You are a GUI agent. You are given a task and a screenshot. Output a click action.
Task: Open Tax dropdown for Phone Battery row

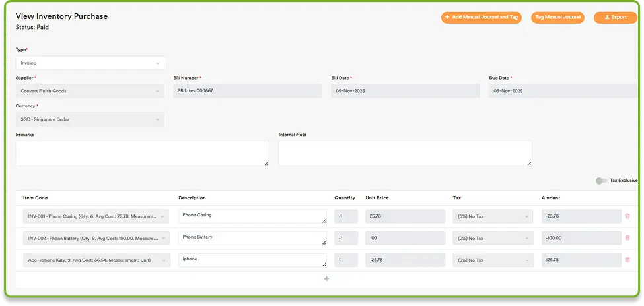[493, 238]
